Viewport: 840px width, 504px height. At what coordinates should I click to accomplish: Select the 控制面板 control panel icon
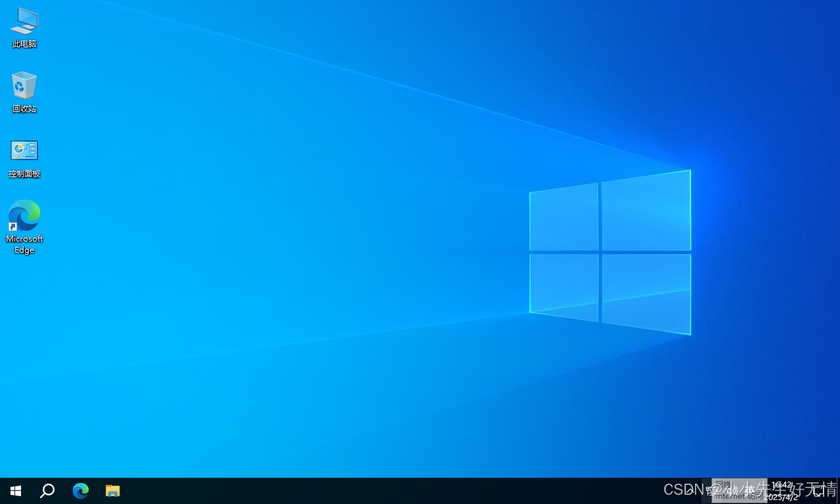[24, 157]
